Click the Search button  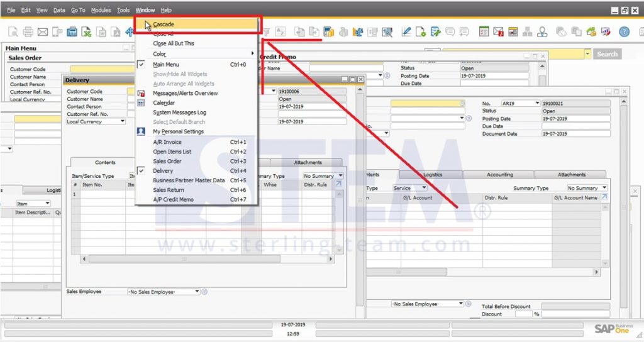[607, 54]
